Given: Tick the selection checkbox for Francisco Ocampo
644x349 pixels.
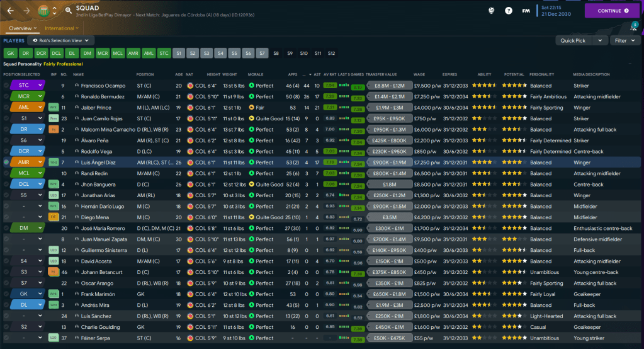Looking at the screenshot, I should 6,86.
